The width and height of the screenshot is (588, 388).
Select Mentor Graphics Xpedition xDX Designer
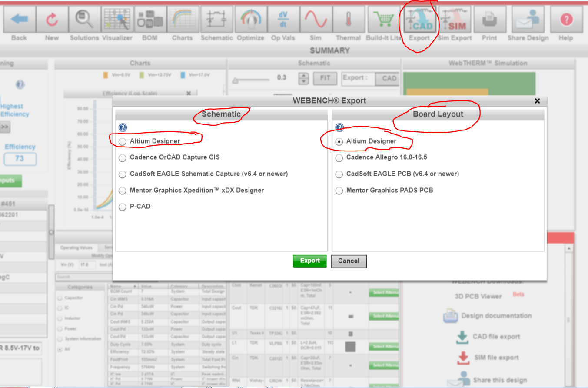[123, 191]
